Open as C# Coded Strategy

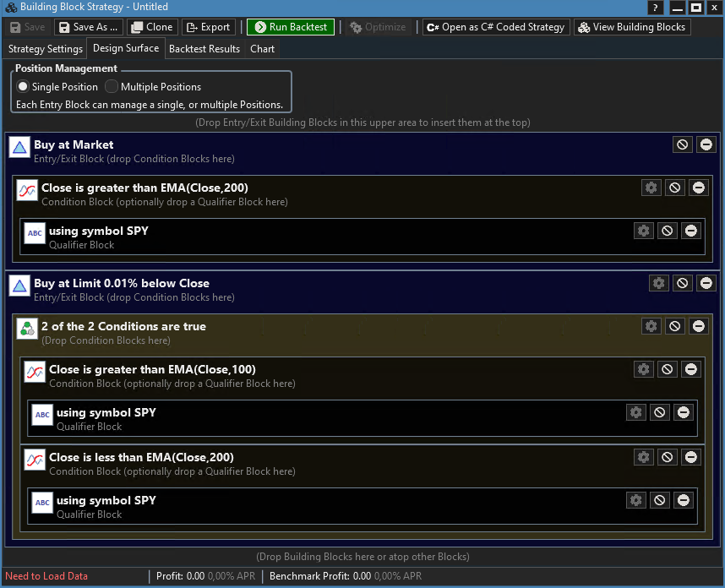tap(496, 27)
